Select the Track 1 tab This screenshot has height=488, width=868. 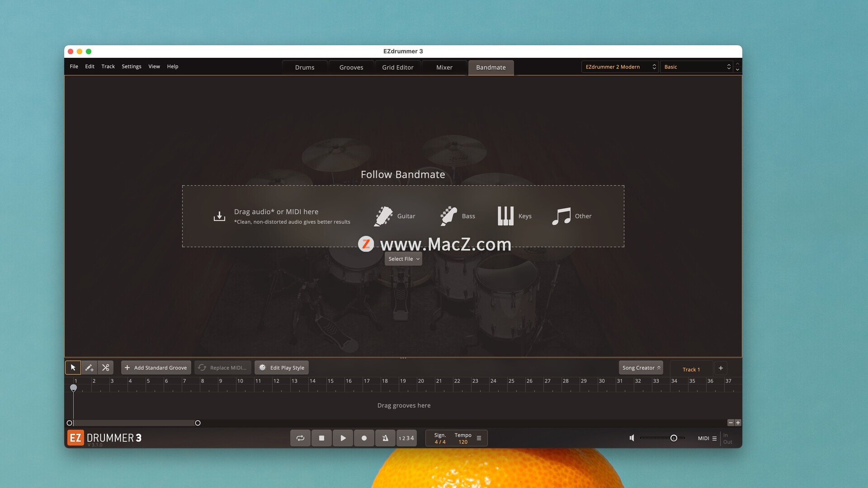[x=691, y=370]
